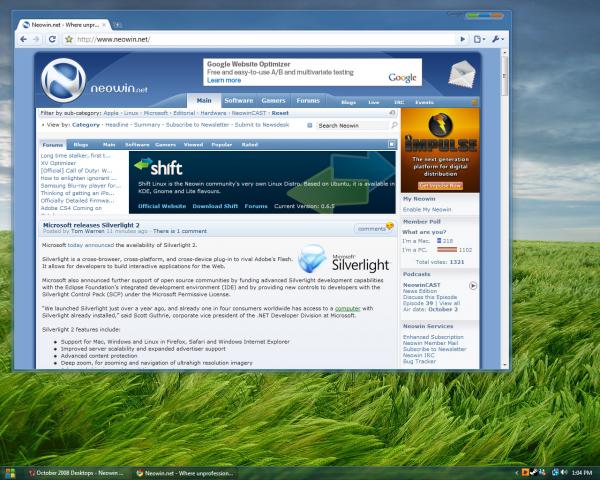Vote I'm a PC in the poll
Image resolution: width=600 pixels, height=480 pixels.
[414, 250]
